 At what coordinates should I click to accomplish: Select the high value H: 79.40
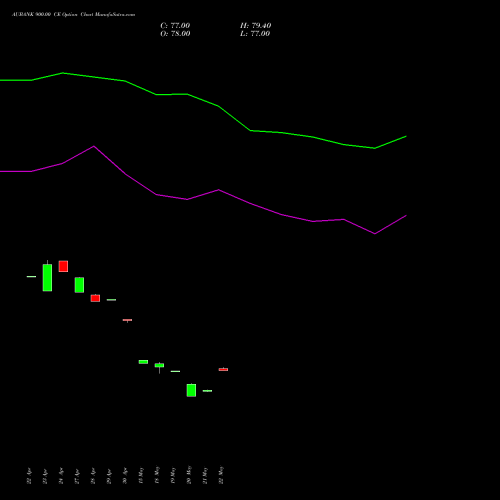pyautogui.click(x=255, y=26)
